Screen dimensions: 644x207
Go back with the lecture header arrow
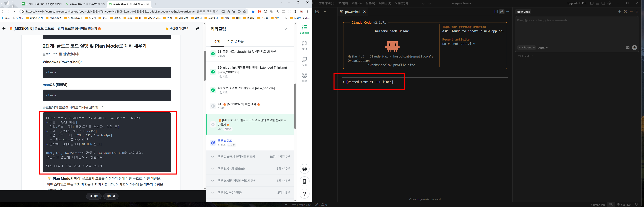coord(4,28)
